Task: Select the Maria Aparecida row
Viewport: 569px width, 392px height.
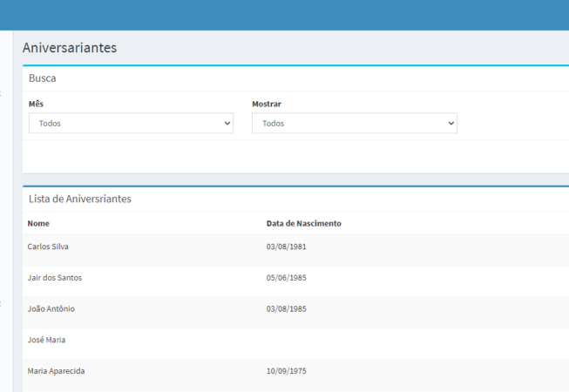Action: coord(56,371)
